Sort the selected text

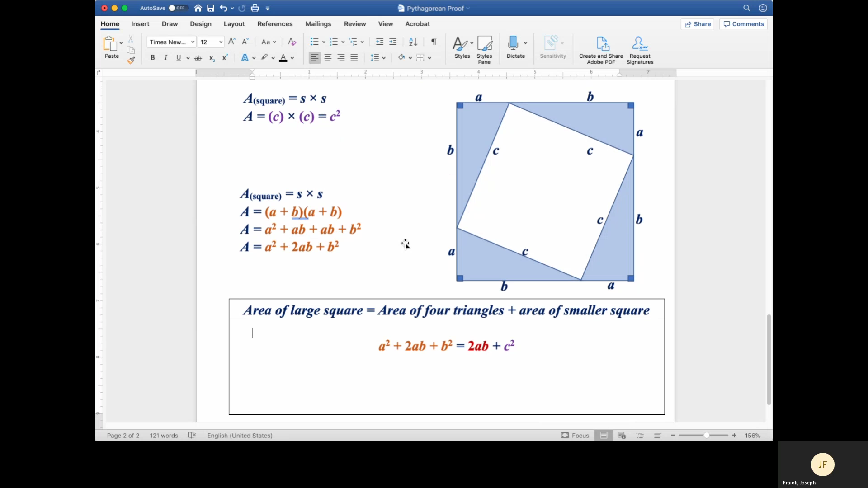[x=413, y=42]
